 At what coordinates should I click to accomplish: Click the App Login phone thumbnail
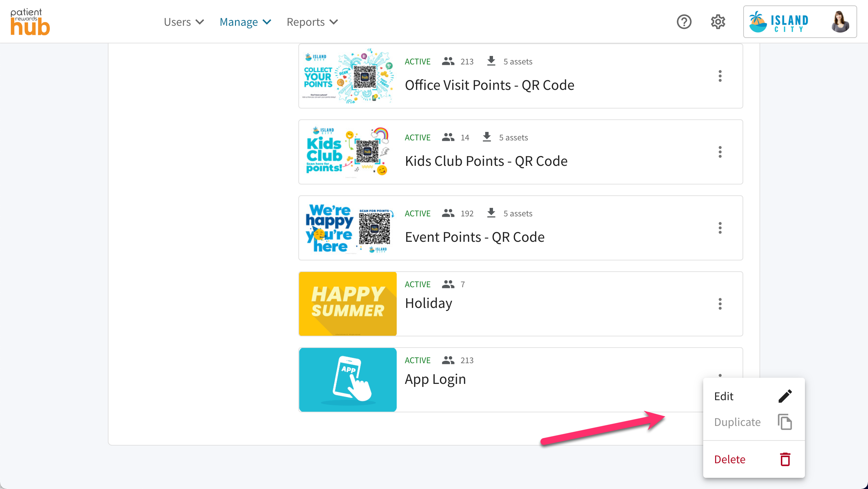348,380
